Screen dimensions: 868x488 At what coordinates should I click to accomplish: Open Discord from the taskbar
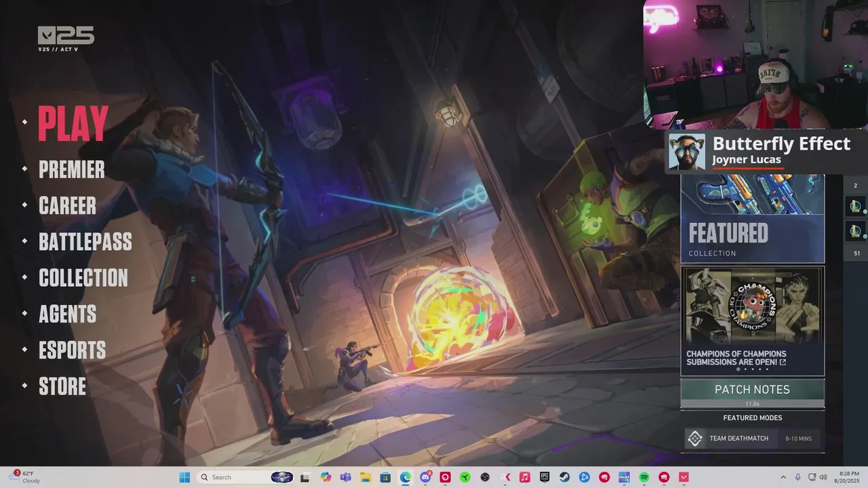425,477
